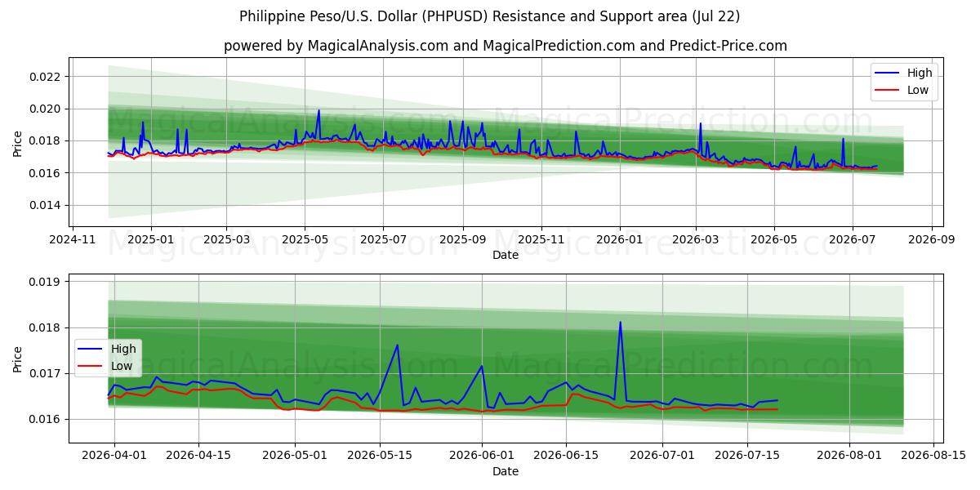Click the 2024-11 x-axis tick label
980x490 pixels.
73,241
